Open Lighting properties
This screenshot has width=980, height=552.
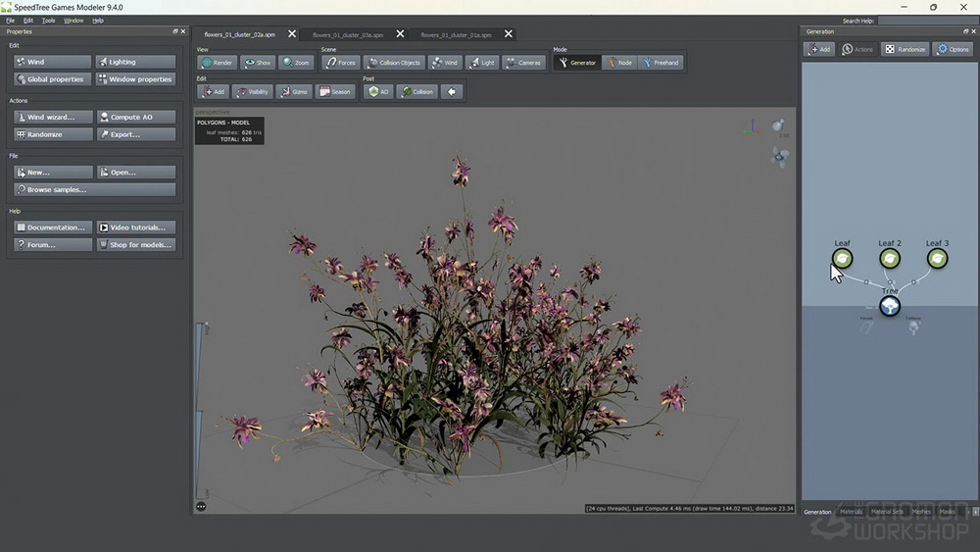pyautogui.click(x=135, y=62)
